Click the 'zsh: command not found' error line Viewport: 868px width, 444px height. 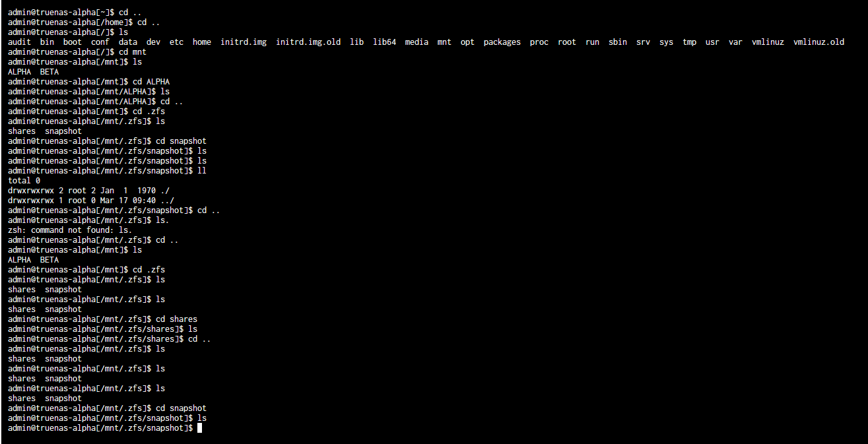tap(69, 230)
